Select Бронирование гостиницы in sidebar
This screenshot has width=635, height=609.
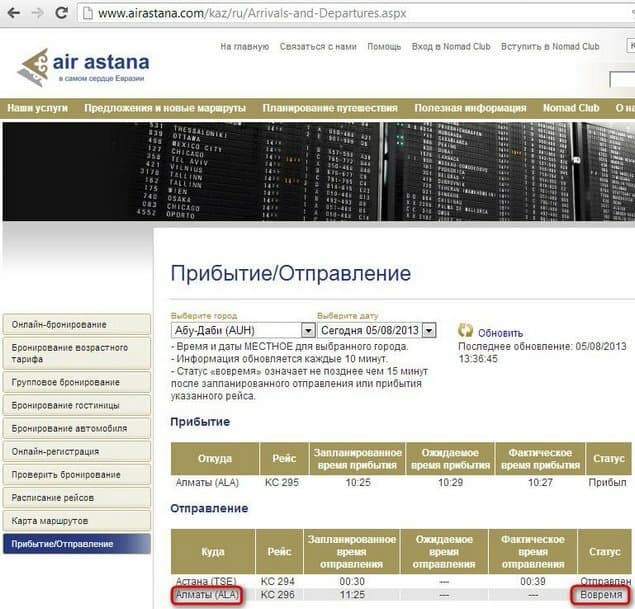[77, 405]
